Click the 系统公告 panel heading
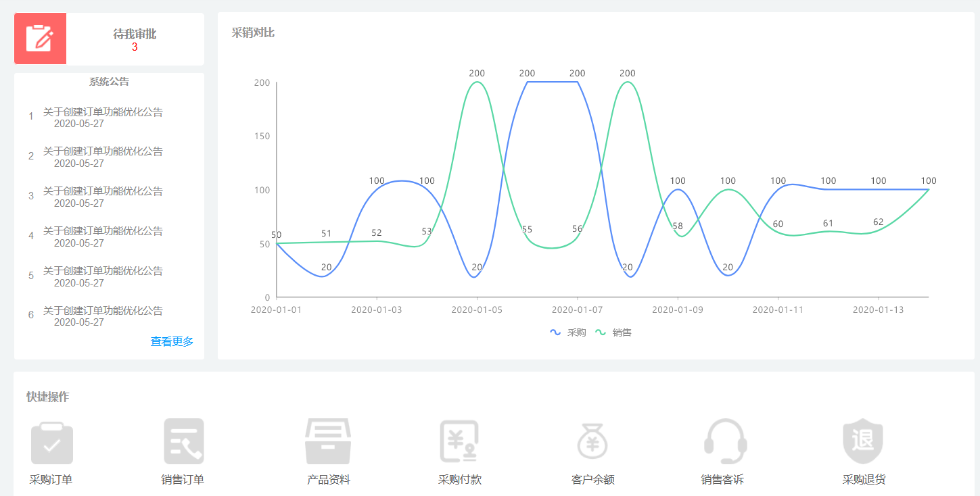 [109, 82]
